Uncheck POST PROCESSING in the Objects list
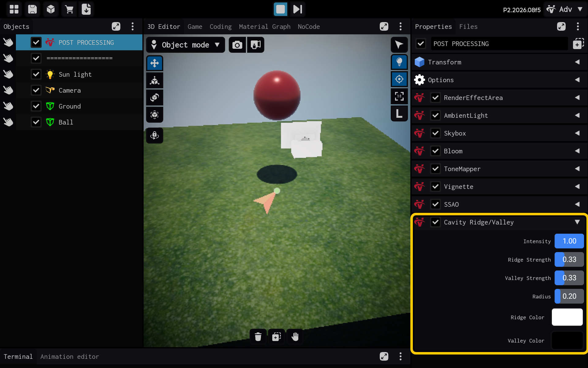Screen dimensions: 588x368 (36, 42)
